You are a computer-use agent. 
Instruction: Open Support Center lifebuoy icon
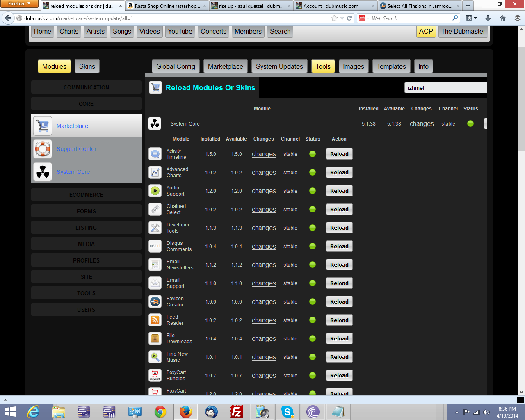[43, 149]
